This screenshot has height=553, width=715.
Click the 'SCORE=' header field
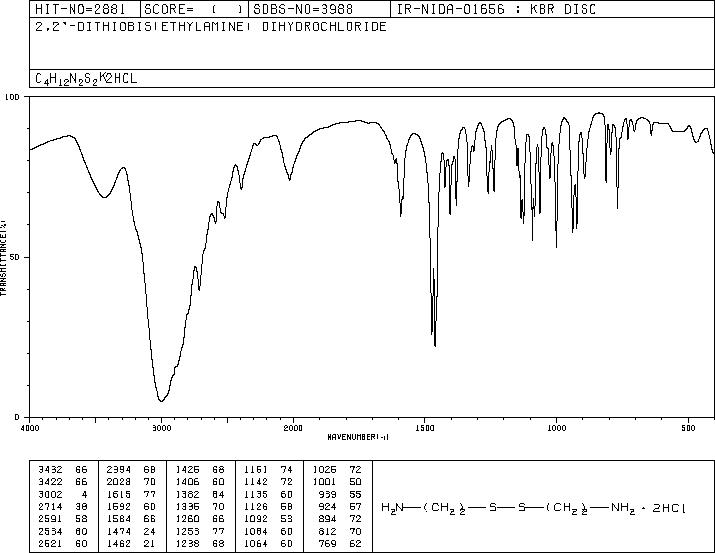click(194, 9)
